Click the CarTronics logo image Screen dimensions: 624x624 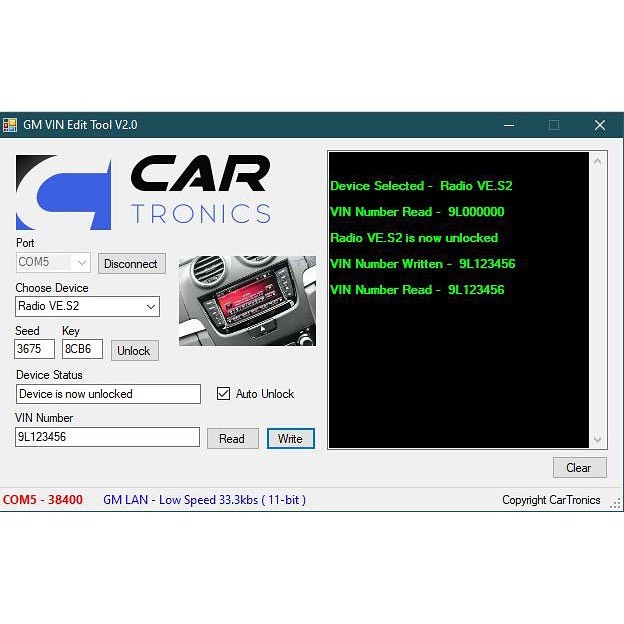coord(143,192)
